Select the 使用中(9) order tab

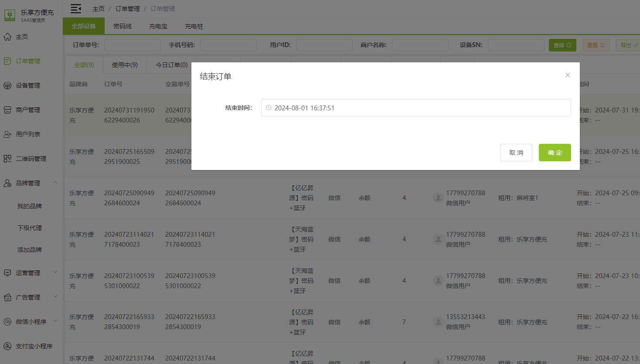[125, 65]
